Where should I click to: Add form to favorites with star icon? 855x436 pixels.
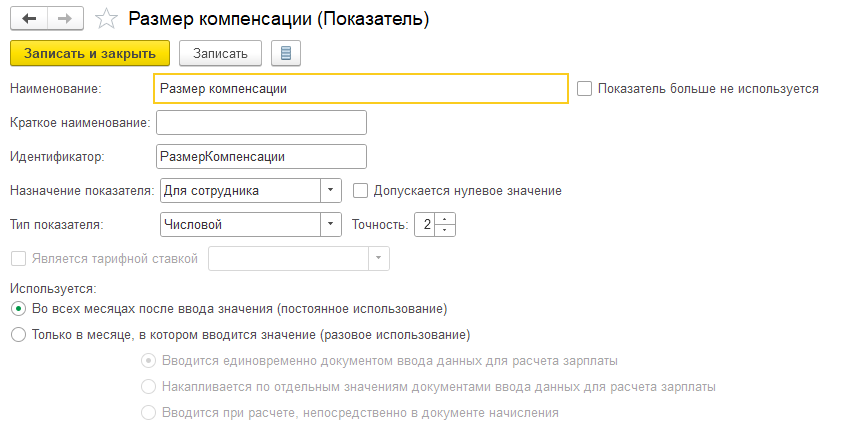[106, 19]
